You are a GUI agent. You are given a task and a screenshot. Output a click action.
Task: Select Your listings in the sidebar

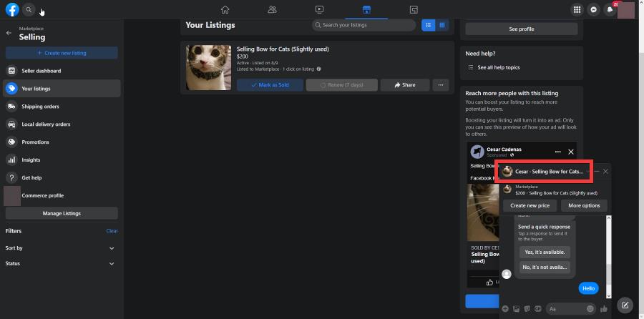pyautogui.click(x=62, y=88)
